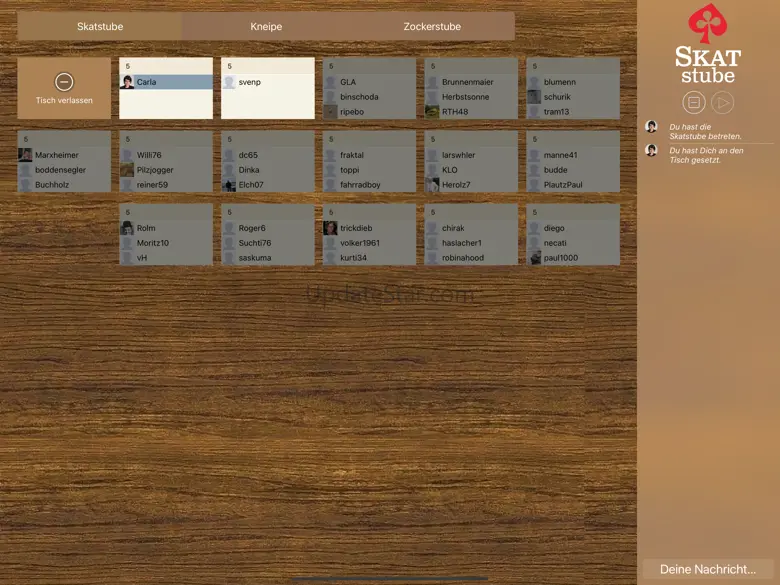
Task: Click player reiner59
Action: pos(166,185)
